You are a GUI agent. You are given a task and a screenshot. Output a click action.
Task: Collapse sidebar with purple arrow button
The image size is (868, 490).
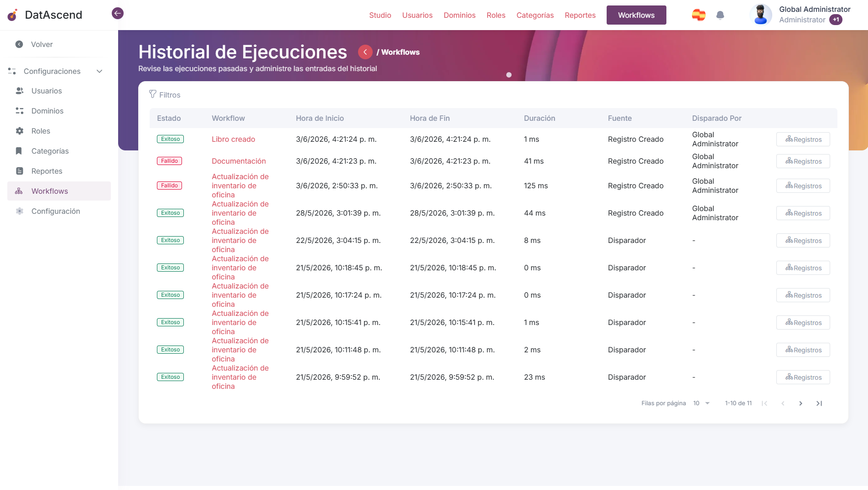point(118,13)
